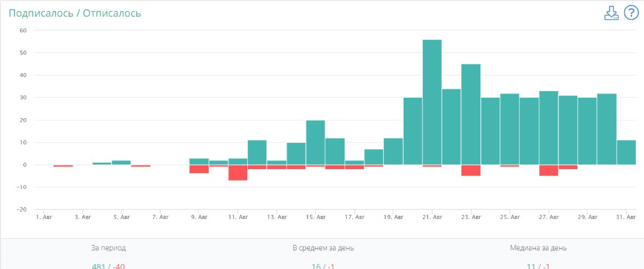
Task: Select the green bar on 15 Авг
Action: click(316, 142)
